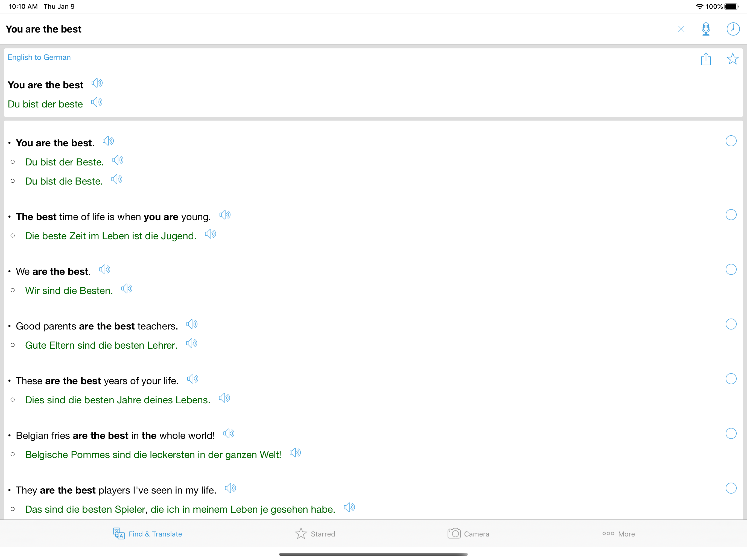Play audio for 'Gute Eltern sind die besten Lehrer.'

pyautogui.click(x=191, y=343)
